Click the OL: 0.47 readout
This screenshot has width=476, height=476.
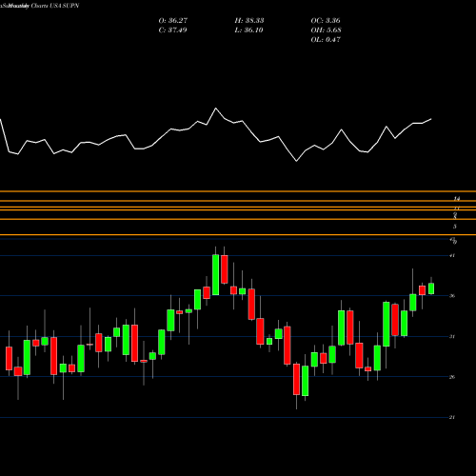(326, 40)
